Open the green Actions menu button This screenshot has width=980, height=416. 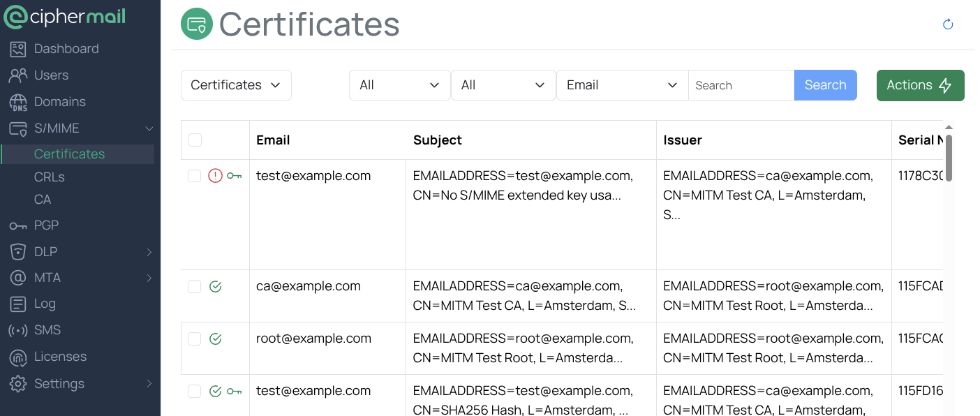[x=920, y=85]
